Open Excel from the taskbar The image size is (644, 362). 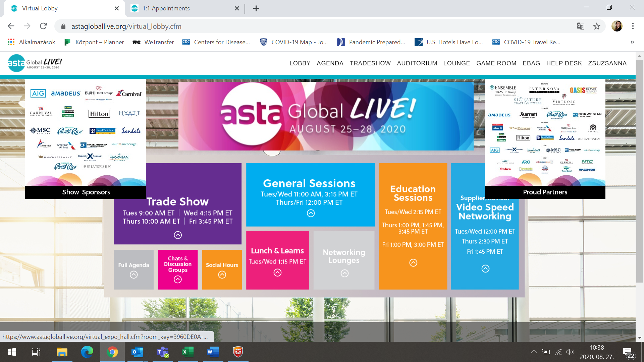click(x=188, y=352)
